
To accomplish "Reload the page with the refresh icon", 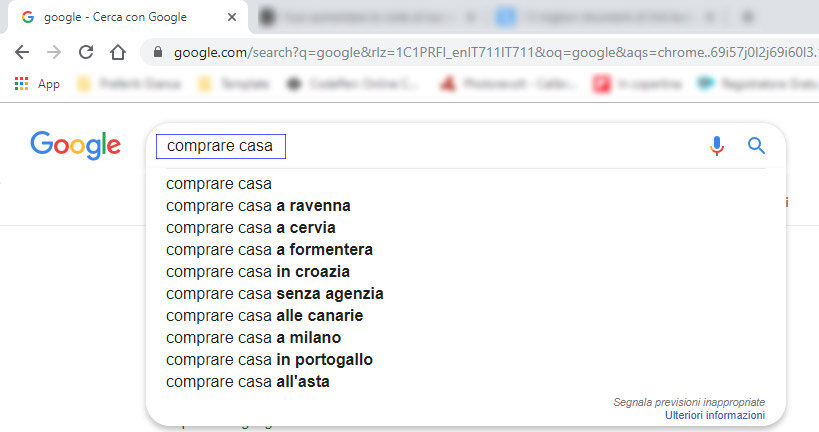I will click(x=86, y=52).
